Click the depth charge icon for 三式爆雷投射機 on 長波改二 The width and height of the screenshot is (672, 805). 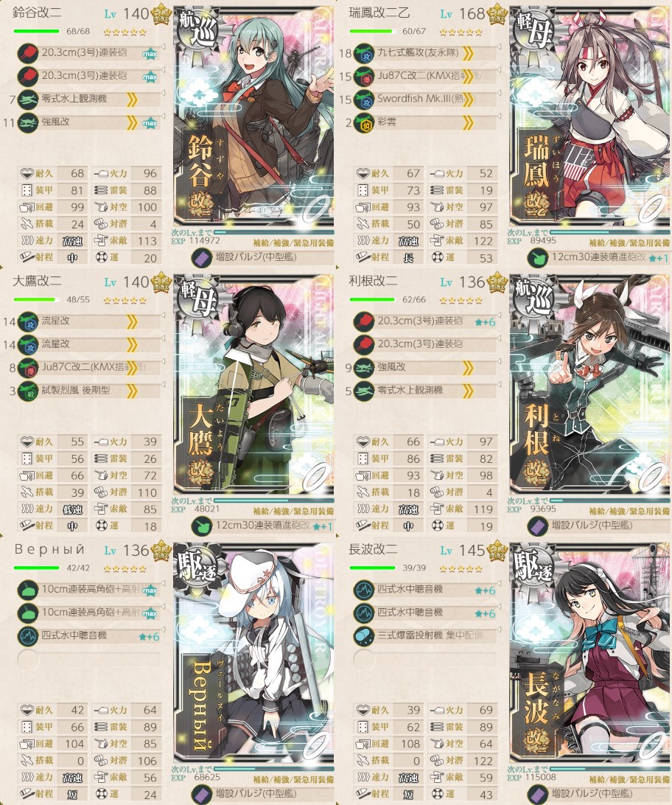pyautogui.click(x=364, y=636)
